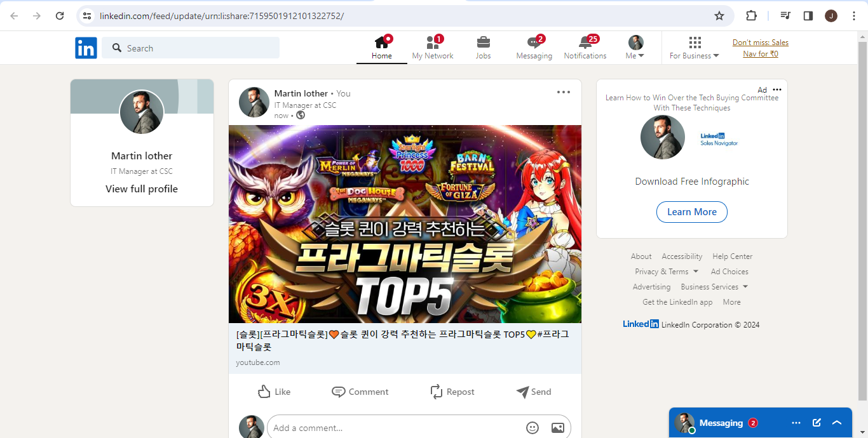The height and width of the screenshot is (438, 868).
Task: Open the Chrome profile avatar J
Action: pos(831,16)
